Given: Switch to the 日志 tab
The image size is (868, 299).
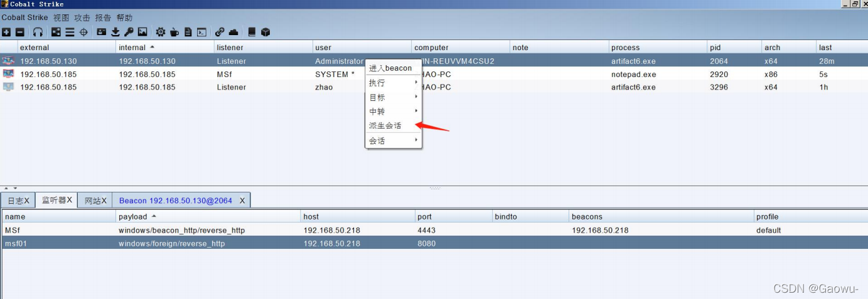Looking at the screenshot, I should click(18, 201).
